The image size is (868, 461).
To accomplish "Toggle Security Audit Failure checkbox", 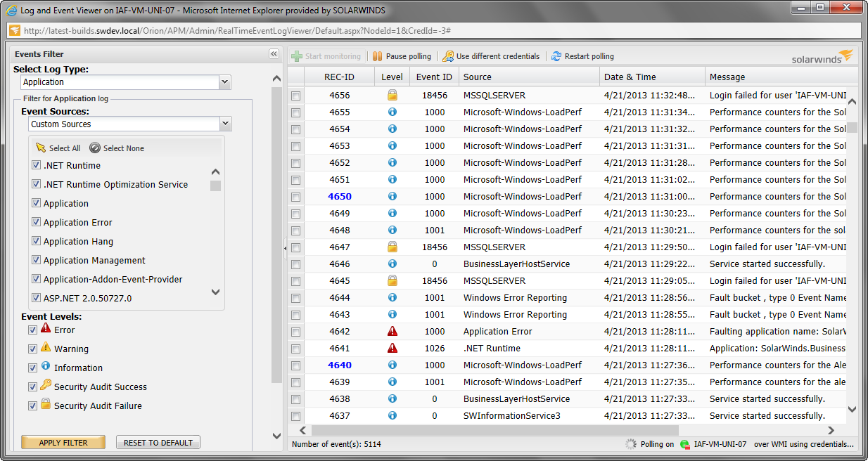I will (32, 405).
